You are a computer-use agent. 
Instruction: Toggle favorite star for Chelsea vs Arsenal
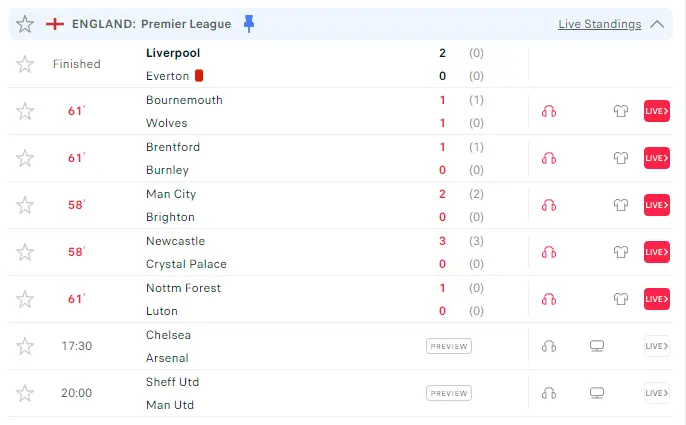coord(25,346)
